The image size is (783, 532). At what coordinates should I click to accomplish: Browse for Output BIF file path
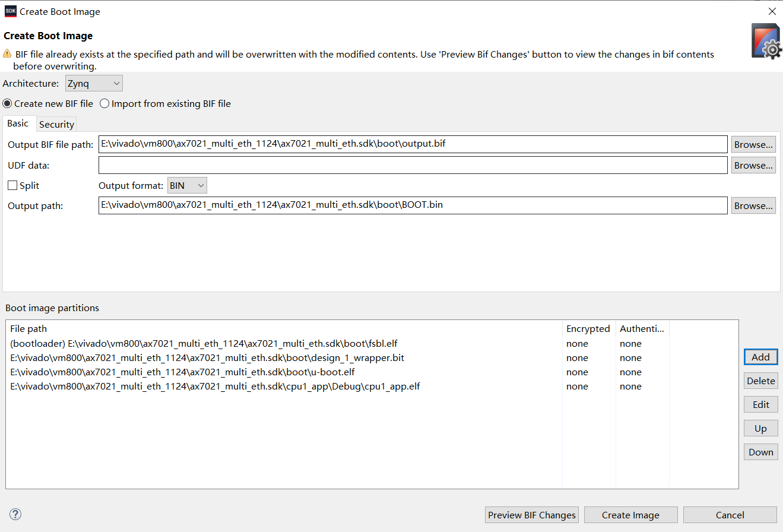point(753,144)
